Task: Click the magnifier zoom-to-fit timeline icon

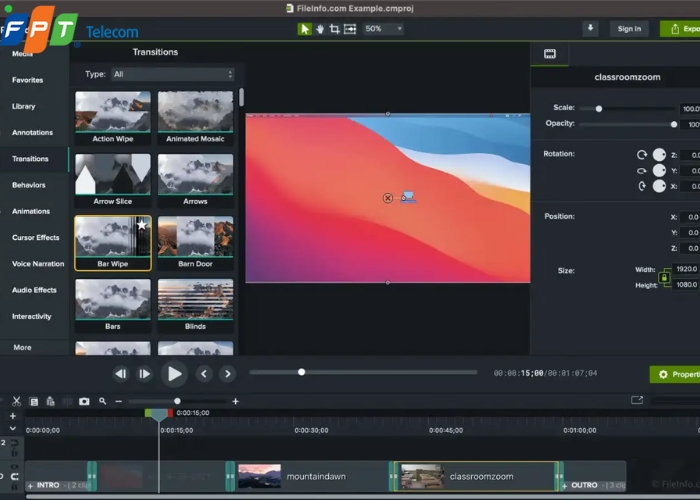Action: 103,401
